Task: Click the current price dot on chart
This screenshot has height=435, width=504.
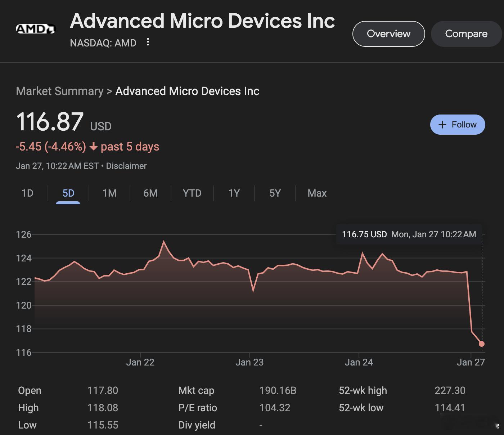Action: 482,344
